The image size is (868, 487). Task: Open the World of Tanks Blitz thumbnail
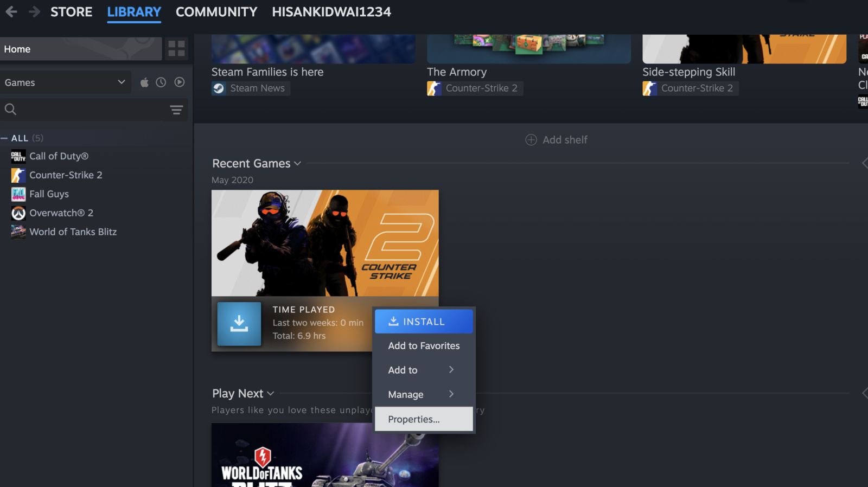[325, 455]
